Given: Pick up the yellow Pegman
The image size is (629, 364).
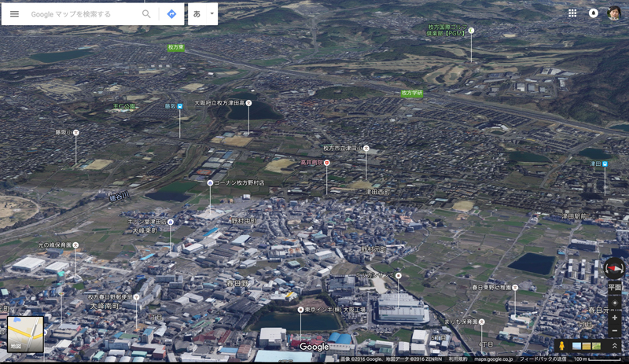Looking at the screenshot, I should pyautogui.click(x=561, y=346).
